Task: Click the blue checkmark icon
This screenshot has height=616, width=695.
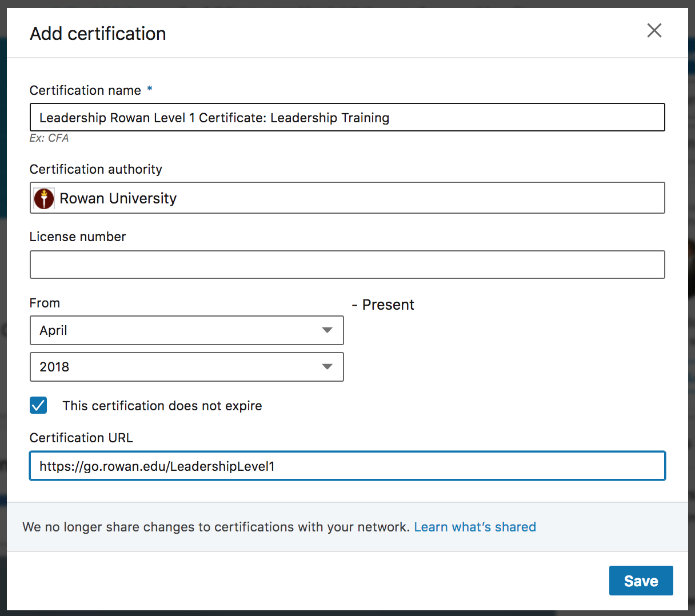Action: coord(38,406)
